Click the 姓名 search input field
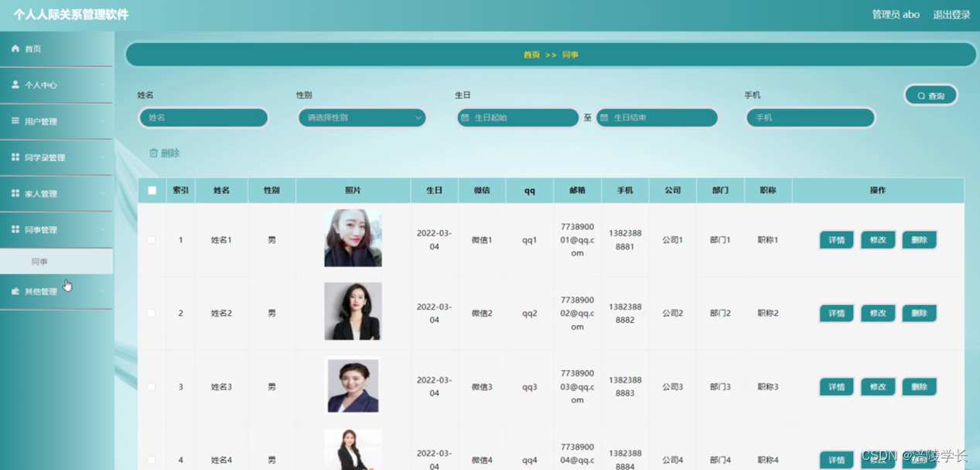 (203, 118)
